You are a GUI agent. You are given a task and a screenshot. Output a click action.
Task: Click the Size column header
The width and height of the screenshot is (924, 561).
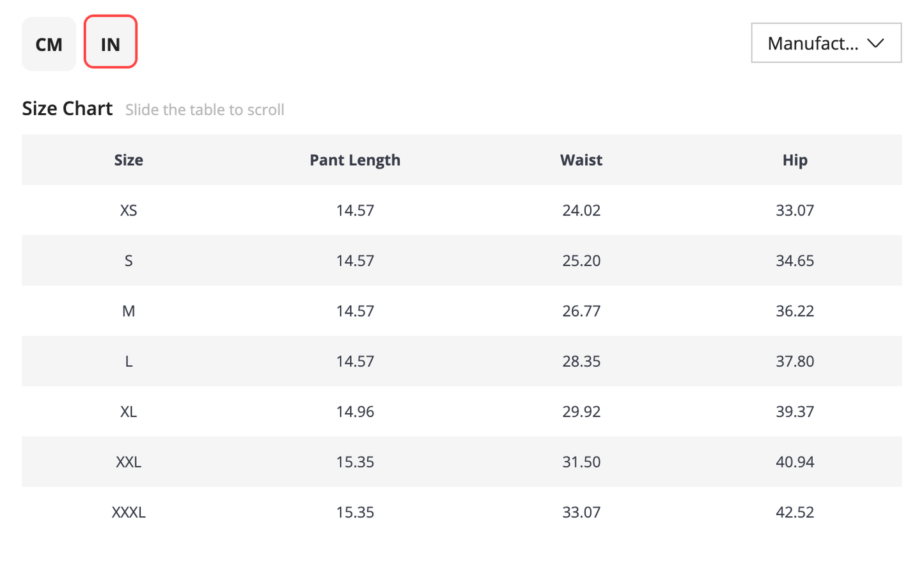(129, 160)
